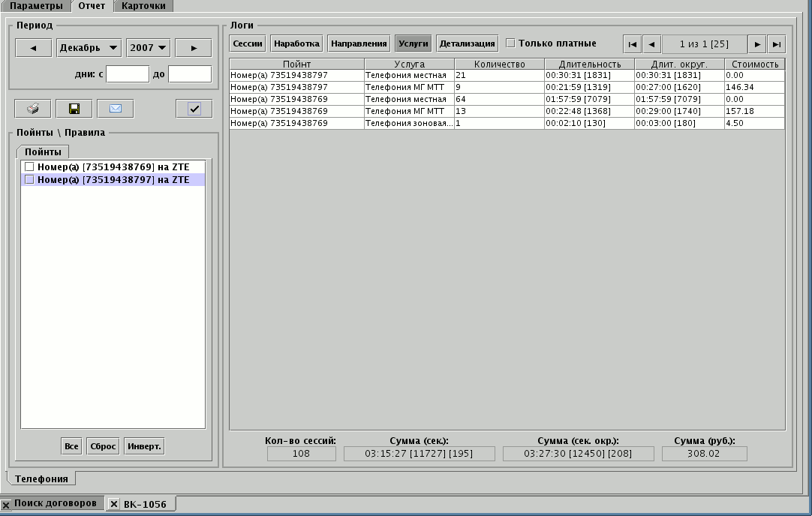
Task: Click the save floppy disk icon
Action: click(74, 109)
